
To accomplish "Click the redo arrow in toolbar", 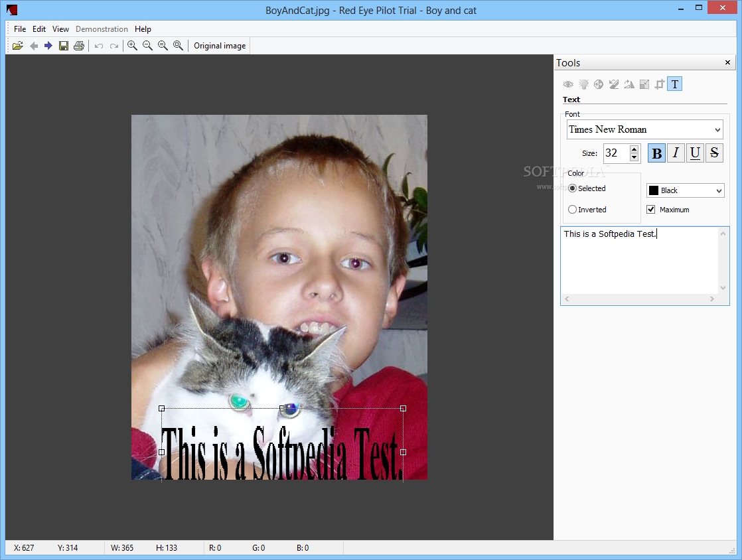I will point(114,46).
